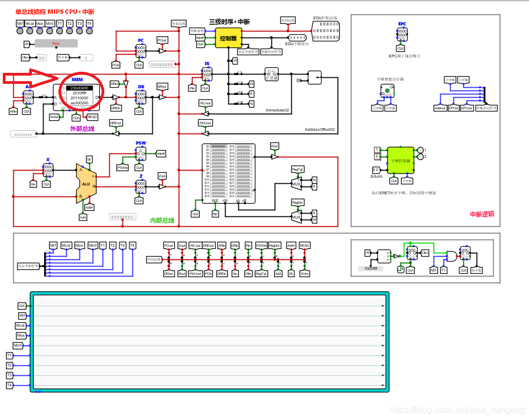Image resolution: width=529 pixels, height=420 pixels.
Task: Toggle the EduInt input pin showing 00
Action: click(x=376, y=170)
